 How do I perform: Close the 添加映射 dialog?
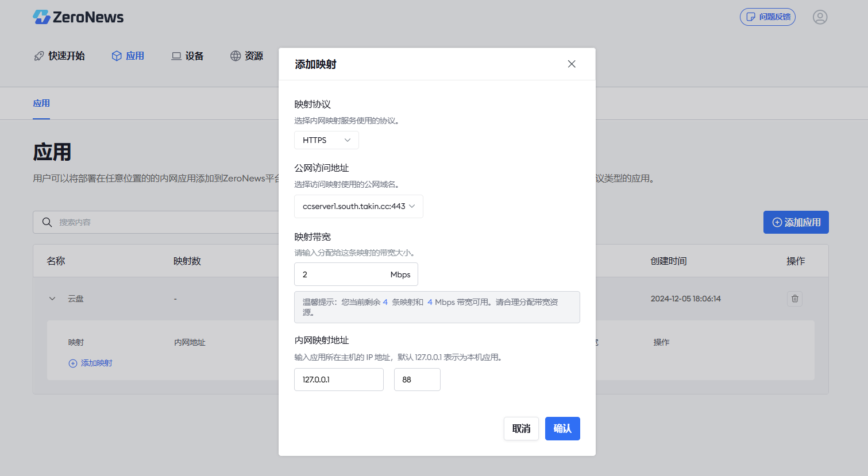[572, 64]
